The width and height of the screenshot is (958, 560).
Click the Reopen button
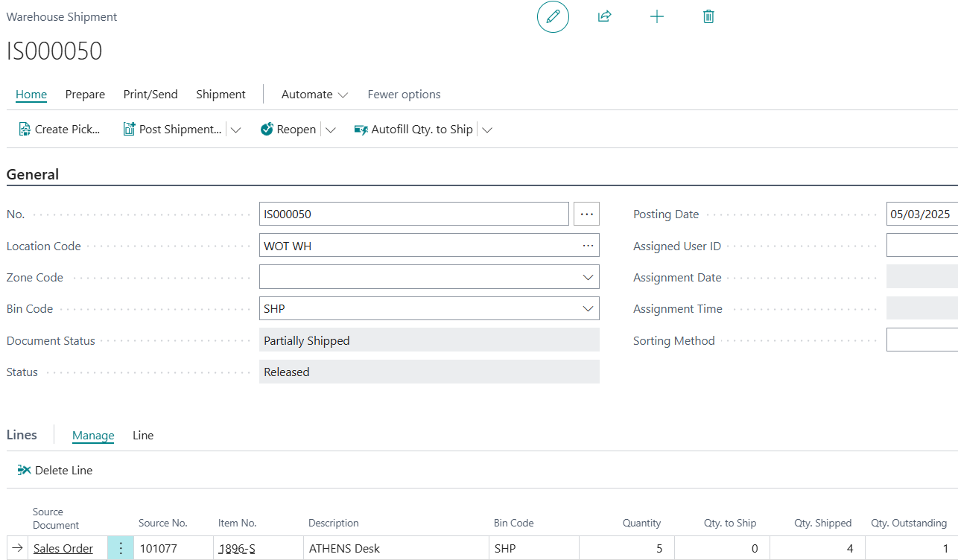point(288,130)
